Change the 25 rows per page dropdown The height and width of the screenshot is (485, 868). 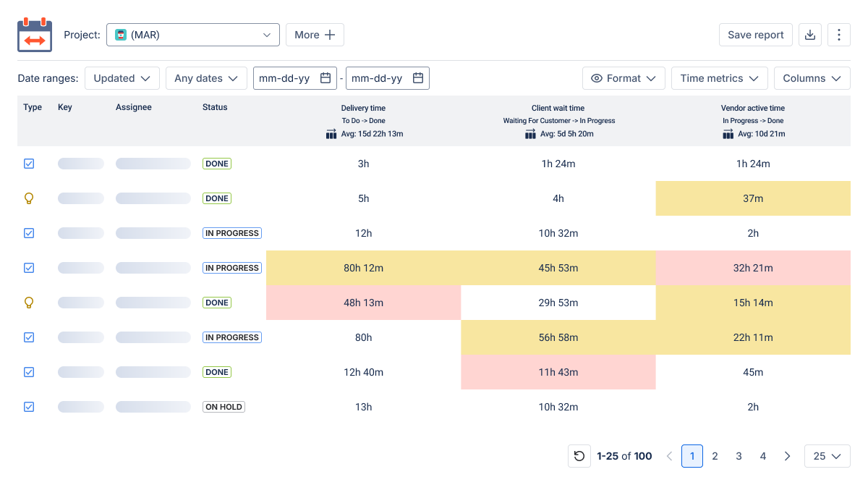(827, 456)
